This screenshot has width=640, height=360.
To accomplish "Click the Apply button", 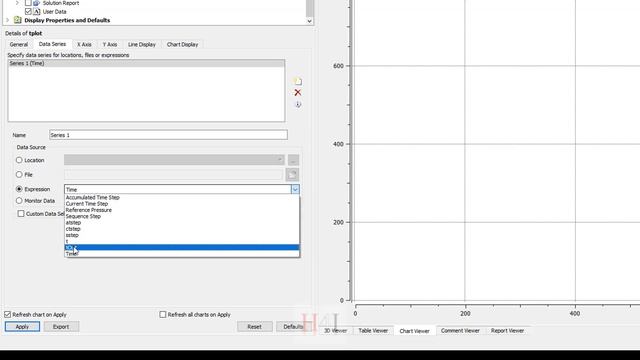I will point(22,327).
